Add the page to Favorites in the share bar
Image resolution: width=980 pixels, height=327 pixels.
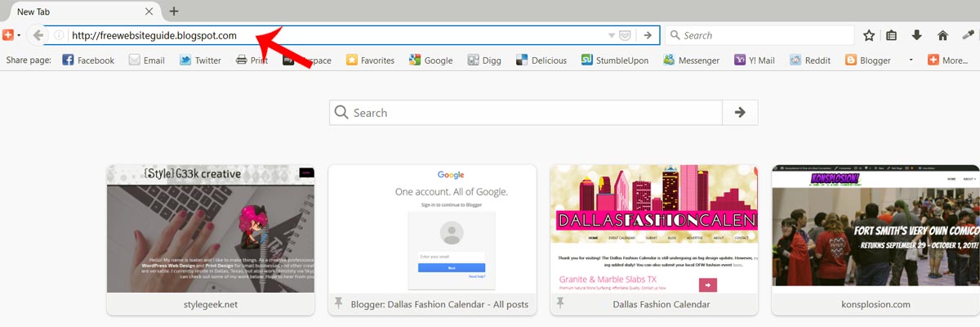(370, 60)
